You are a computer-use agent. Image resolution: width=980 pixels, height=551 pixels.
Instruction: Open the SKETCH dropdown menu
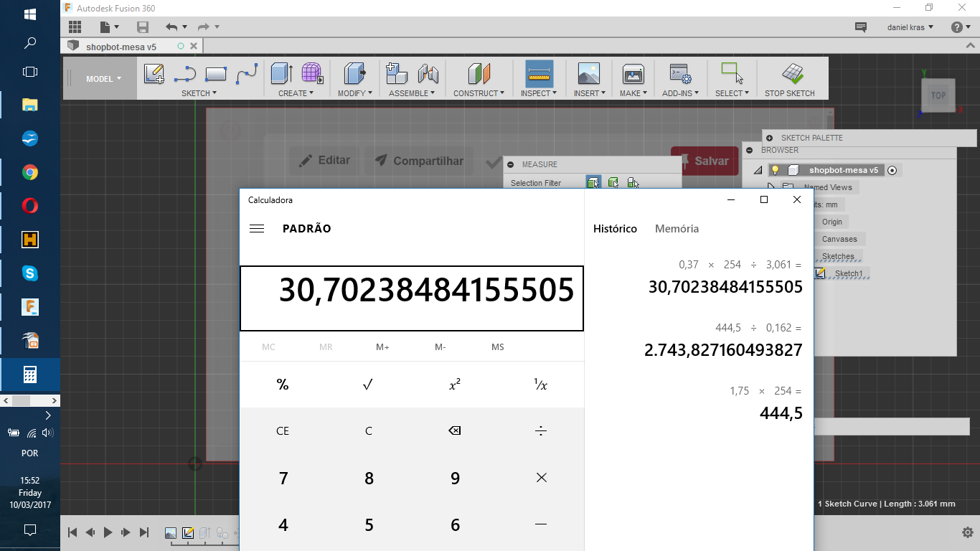[199, 93]
